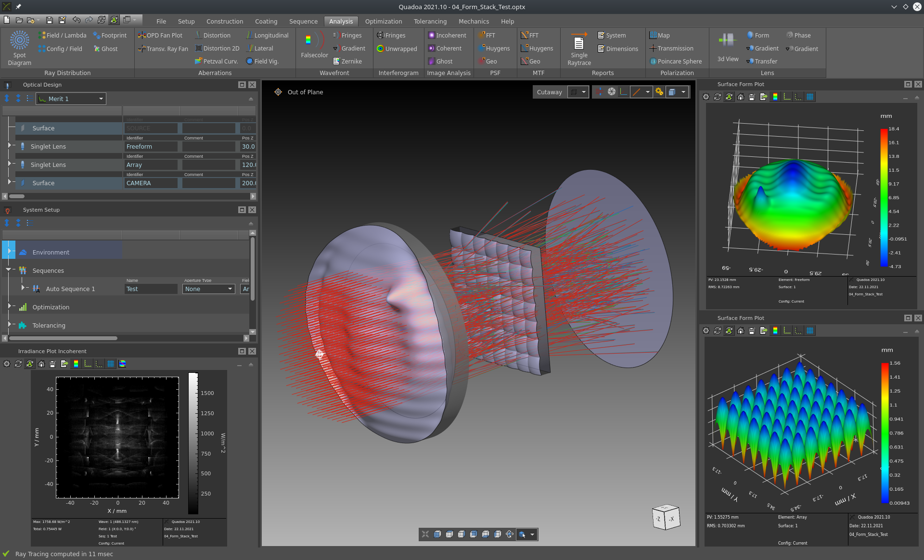The width and height of the screenshot is (924, 560).
Task: Toggle the coordinate axes icon in 3D view toolbar
Action: point(624,92)
